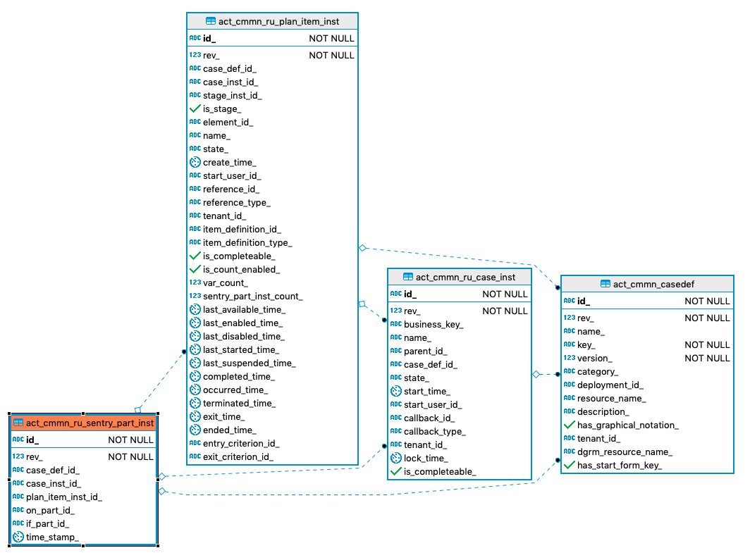The image size is (750, 560).
Task: Select the sentry_part_inst_count_ column
Action: (x=252, y=297)
